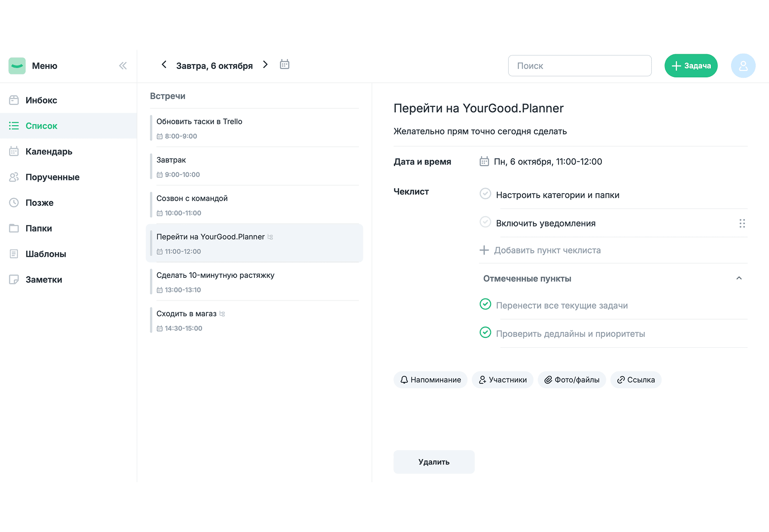Click the green app logo icon

(x=17, y=66)
